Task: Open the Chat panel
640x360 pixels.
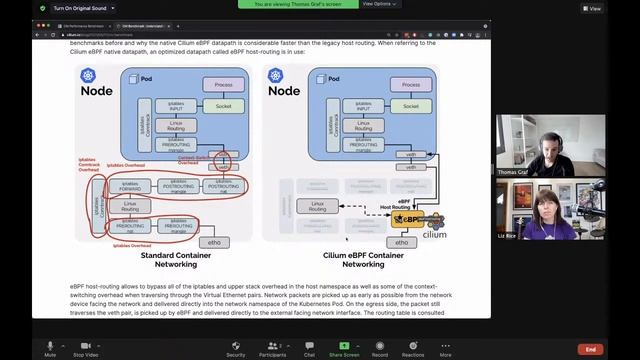Action: 309,349
